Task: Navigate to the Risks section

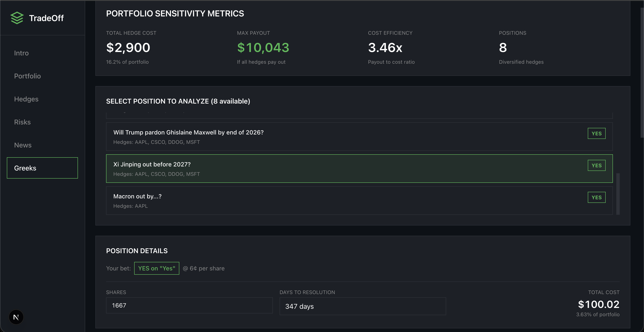Action: (22, 122)
